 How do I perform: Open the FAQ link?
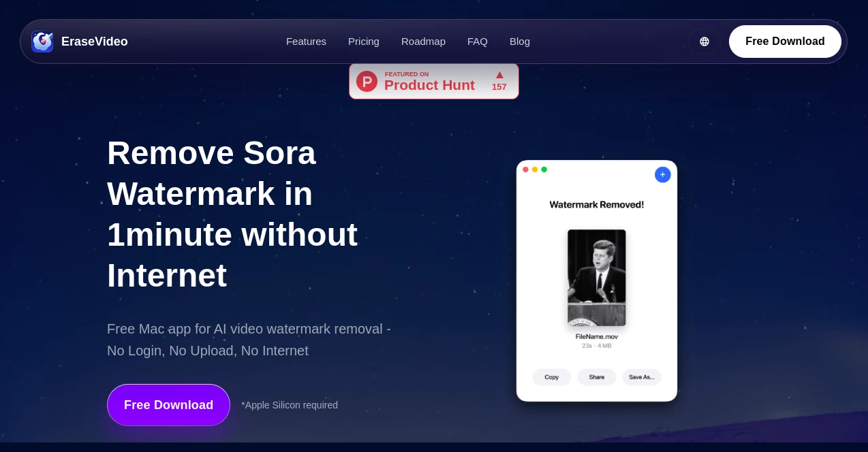(478, 42)
